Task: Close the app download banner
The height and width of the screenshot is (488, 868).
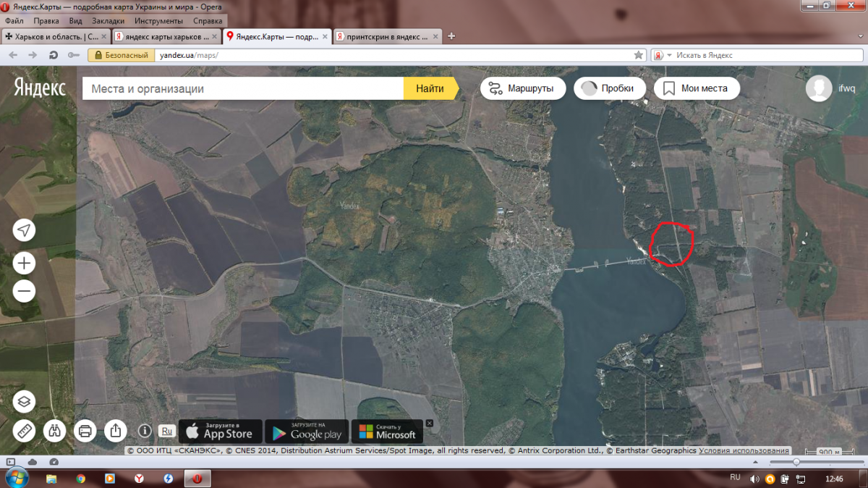Action: coord(429,423)
